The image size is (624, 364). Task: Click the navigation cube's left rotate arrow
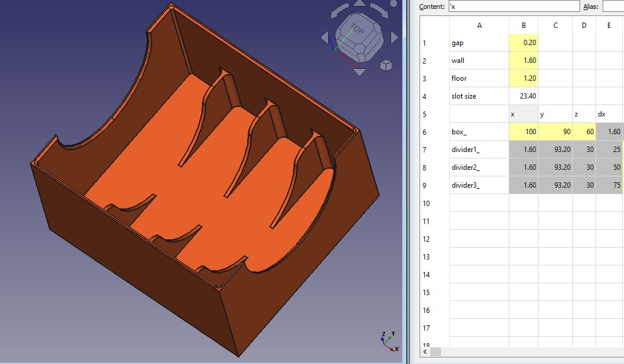click(324, 38)
